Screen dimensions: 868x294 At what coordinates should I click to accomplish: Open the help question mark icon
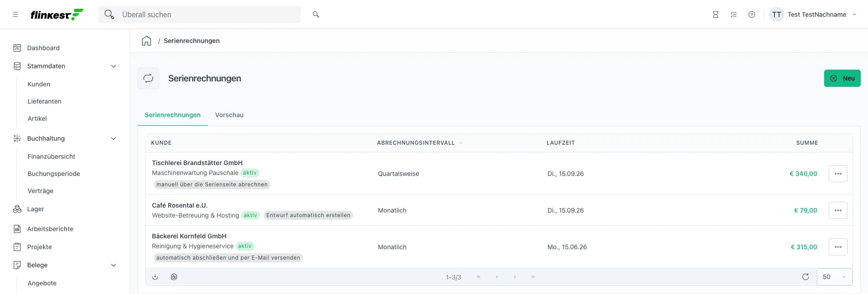[752, 14]
